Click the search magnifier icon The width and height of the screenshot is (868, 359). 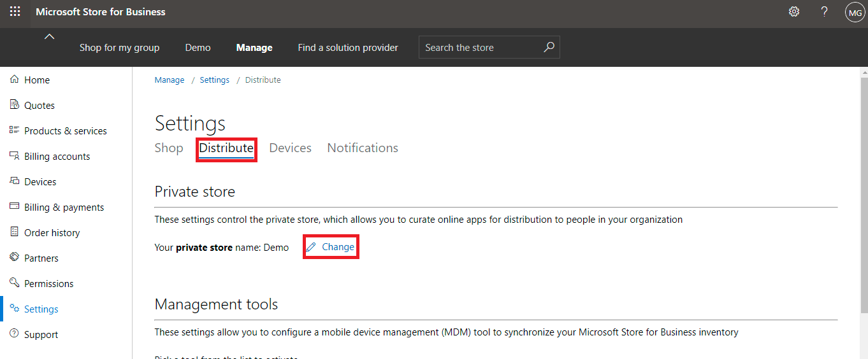pos(549,47)
